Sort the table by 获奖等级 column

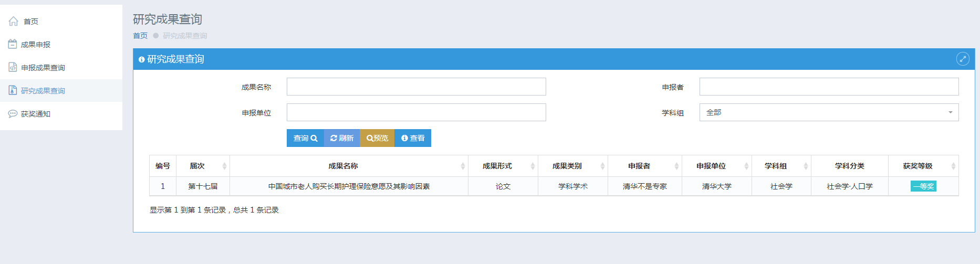coord(923,166)
